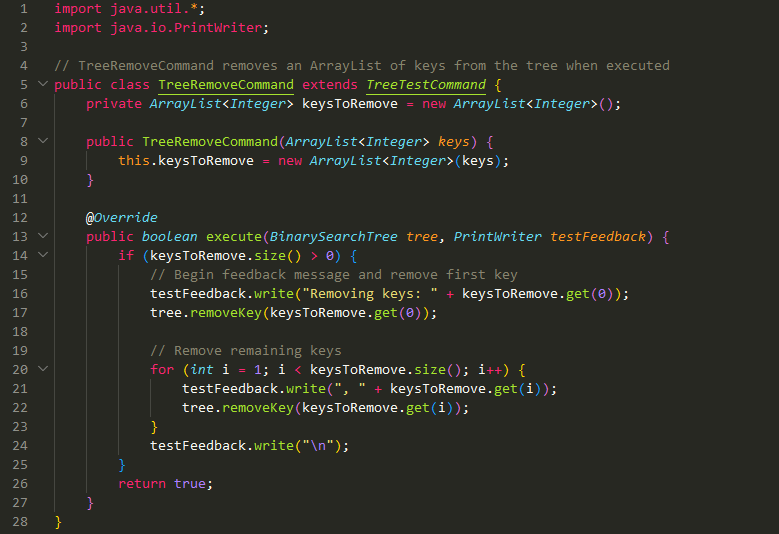Click line number 11 in the gutter

pyautogui.click(x=20, y=199)
